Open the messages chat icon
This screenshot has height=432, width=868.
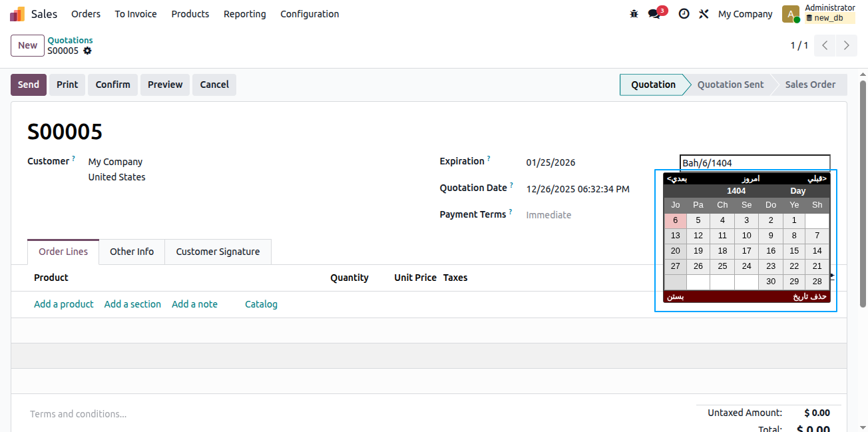coord(655,14)
